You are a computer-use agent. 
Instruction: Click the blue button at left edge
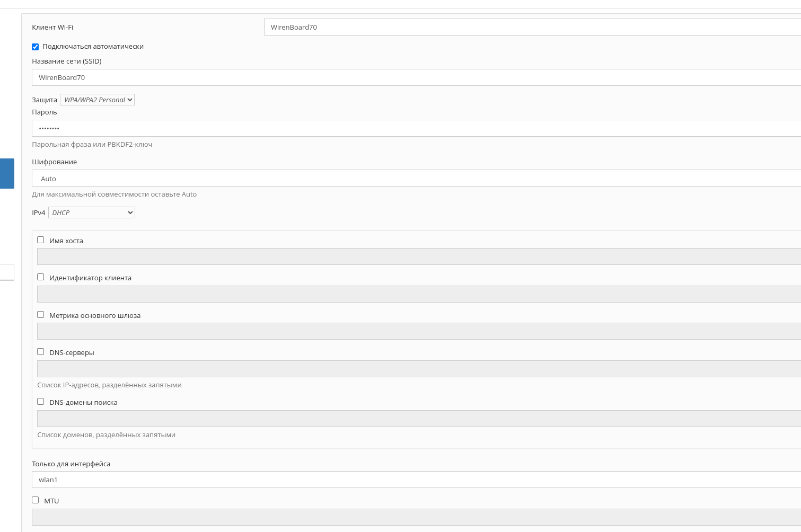pos(7,173)
